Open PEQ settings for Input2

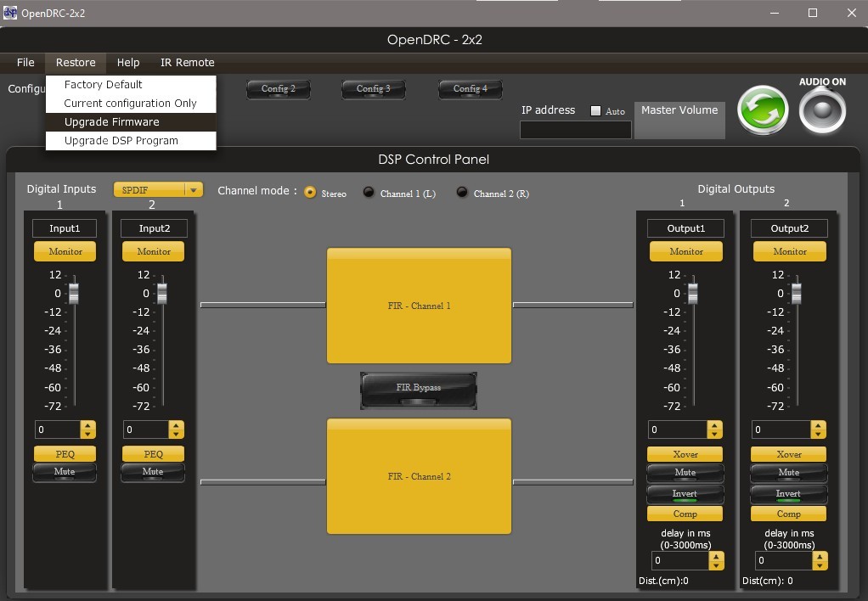point(154,454)
